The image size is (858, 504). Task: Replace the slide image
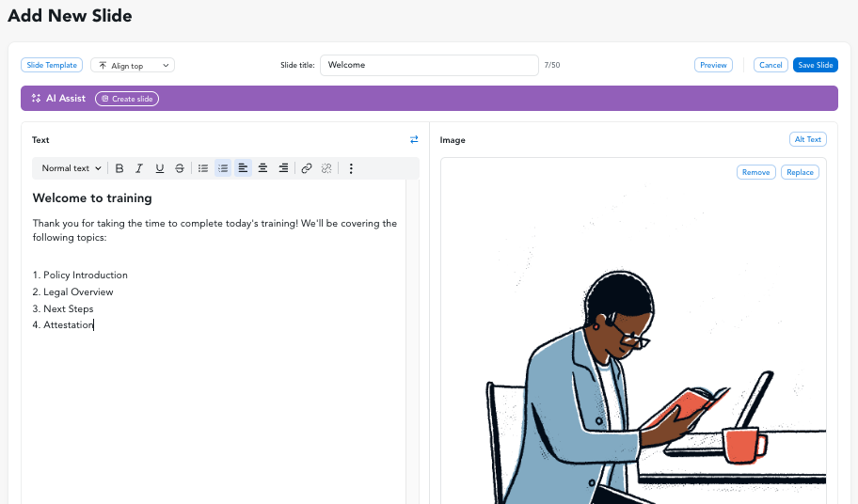pos(800,172)
